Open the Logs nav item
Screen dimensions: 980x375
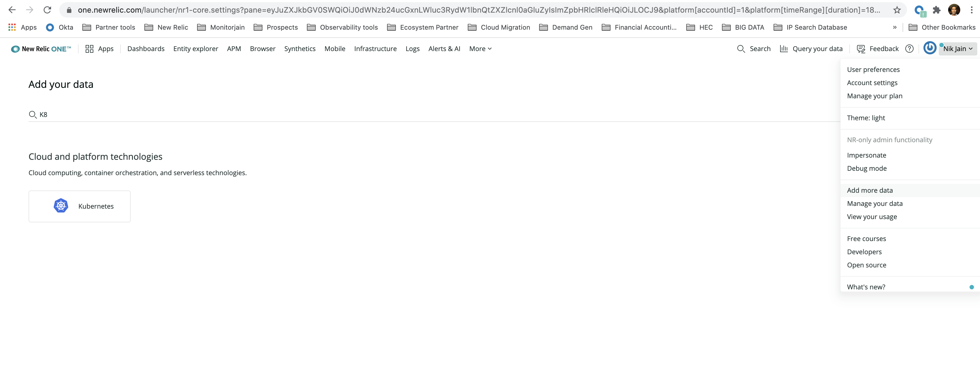412,49
